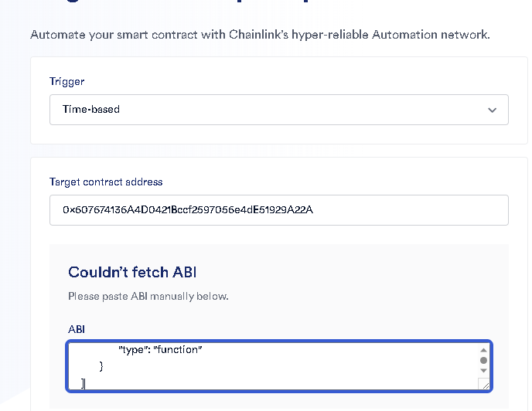Click the "ABI" field label
Image resolution: width=532 pixels, height=411 pixels.
click(x=77, y=329)
